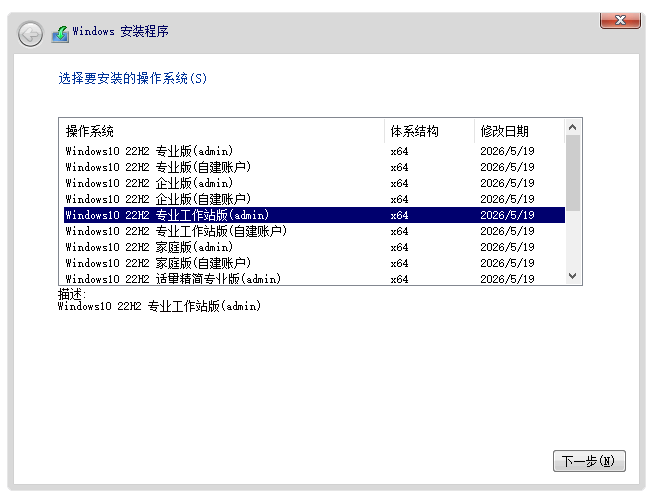Click the 下一步(N) button
658x504 pixels.
[589, 461]
